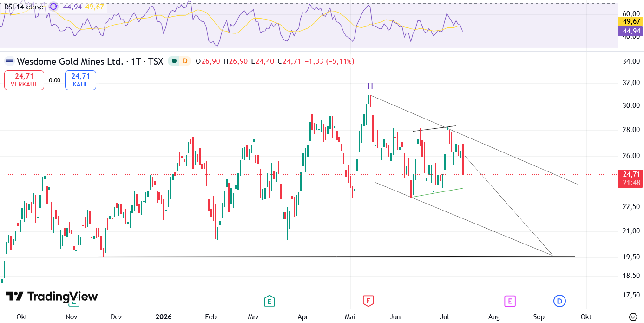Click the Jul label on time axis
Screen dimensions: 644x323
click(x=445, y=317)
